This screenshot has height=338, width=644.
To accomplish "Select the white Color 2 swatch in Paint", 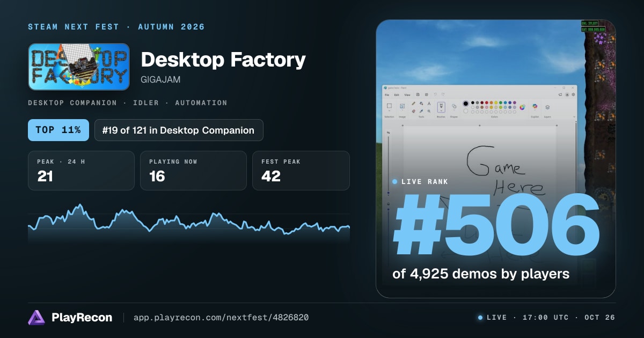I will (x=465, y=111).
